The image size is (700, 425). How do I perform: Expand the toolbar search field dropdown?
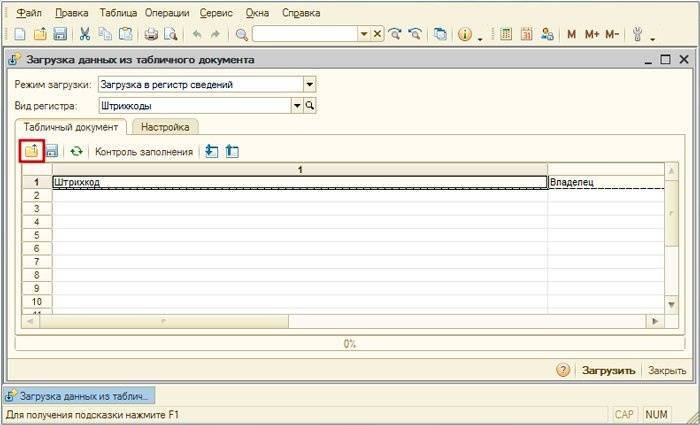point(364,34)
